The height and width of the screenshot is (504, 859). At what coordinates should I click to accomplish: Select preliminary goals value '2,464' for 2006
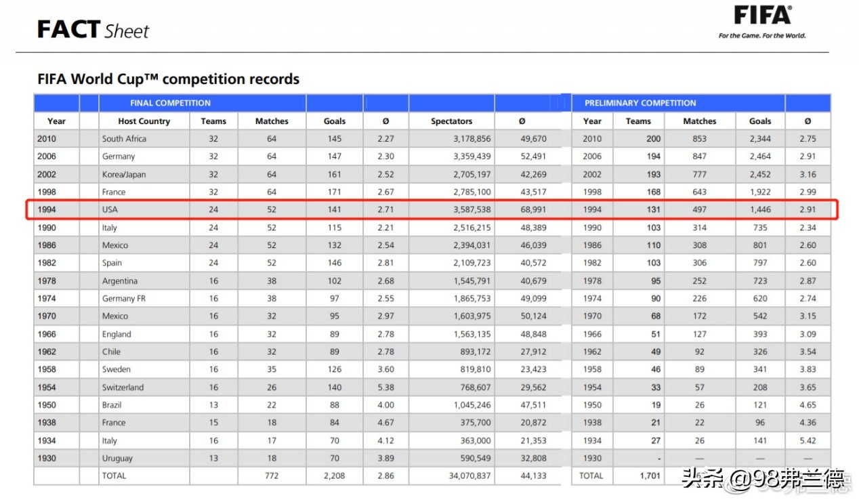(x=760, y=156)
